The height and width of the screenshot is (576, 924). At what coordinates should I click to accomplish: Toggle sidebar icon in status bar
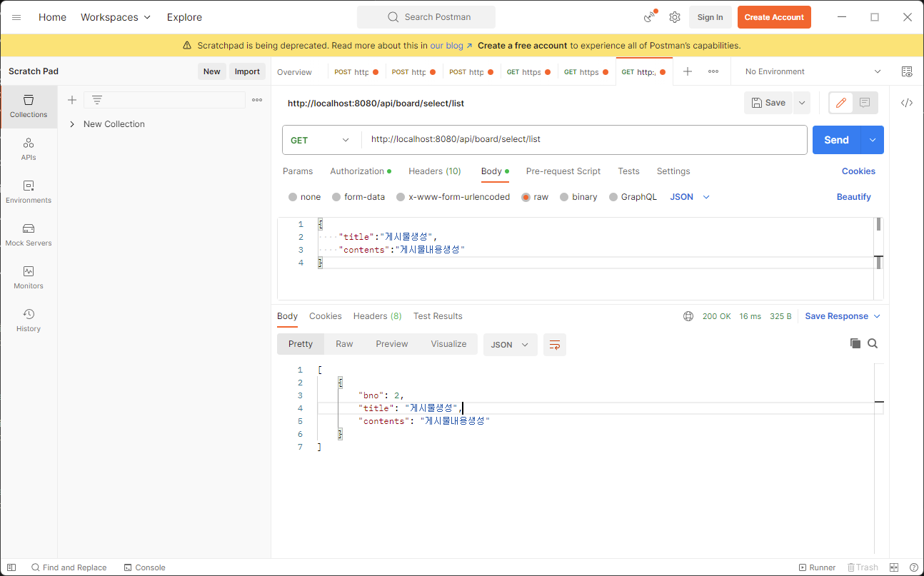click(11, 567)
